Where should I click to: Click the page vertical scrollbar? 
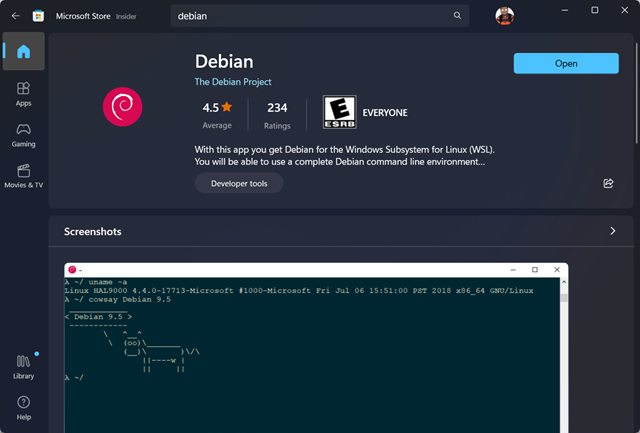click(x=636, y=93)
